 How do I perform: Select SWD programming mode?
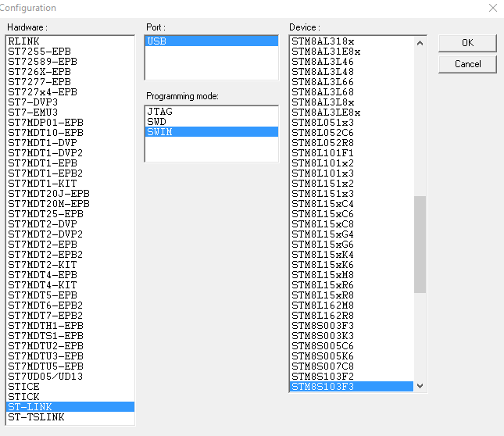pos(212,122)
